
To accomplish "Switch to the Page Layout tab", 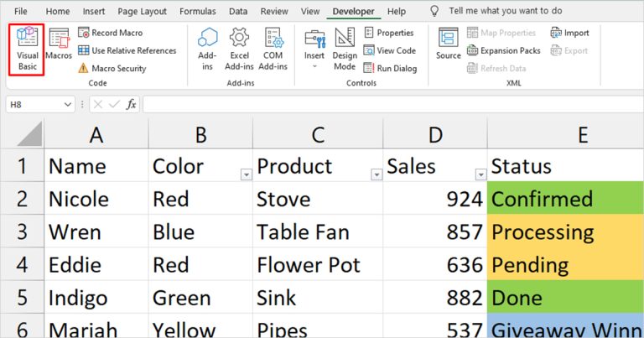I will [142, 11].
